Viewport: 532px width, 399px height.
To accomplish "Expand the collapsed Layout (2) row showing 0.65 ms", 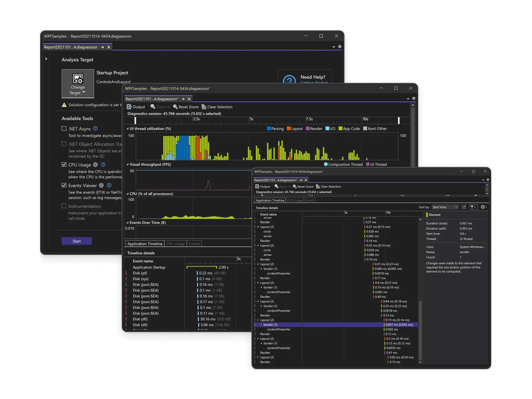I will [x=258, y=357].
